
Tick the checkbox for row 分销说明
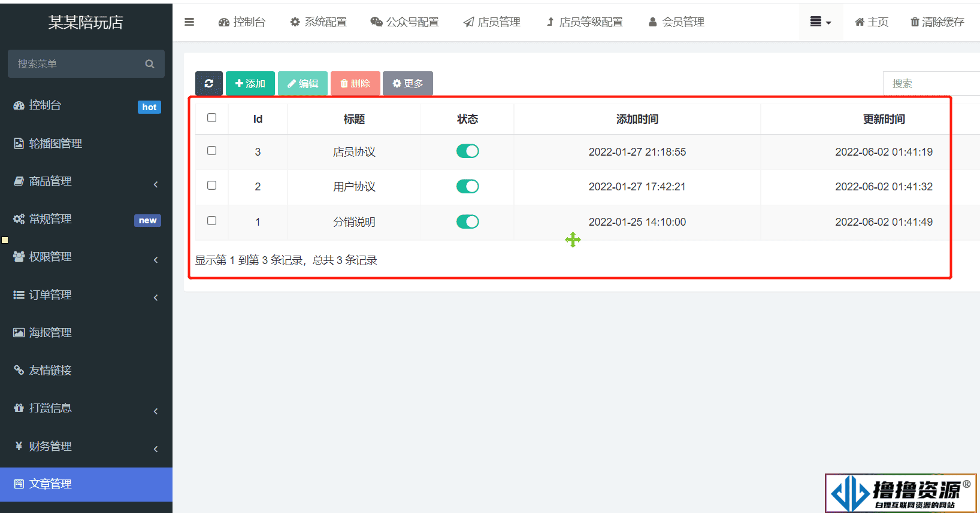211,220
